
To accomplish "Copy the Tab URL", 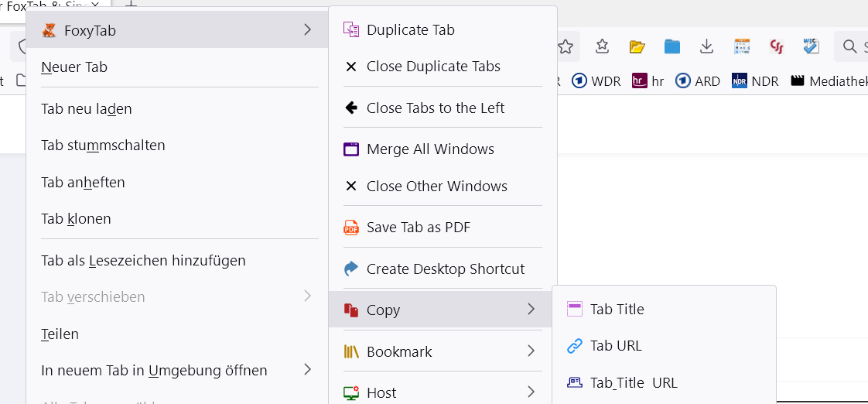I will (616, 346).
